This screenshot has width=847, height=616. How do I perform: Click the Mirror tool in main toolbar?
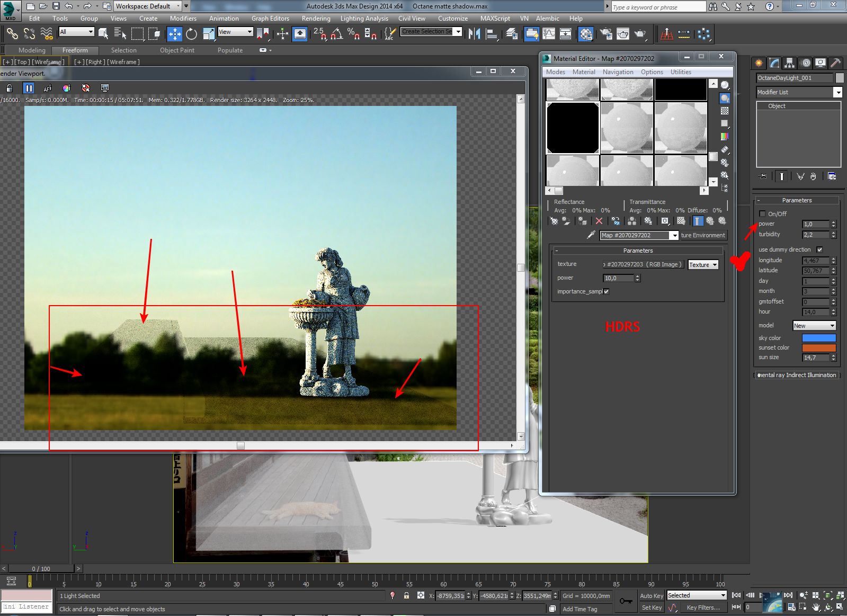(x=475, y=34)
